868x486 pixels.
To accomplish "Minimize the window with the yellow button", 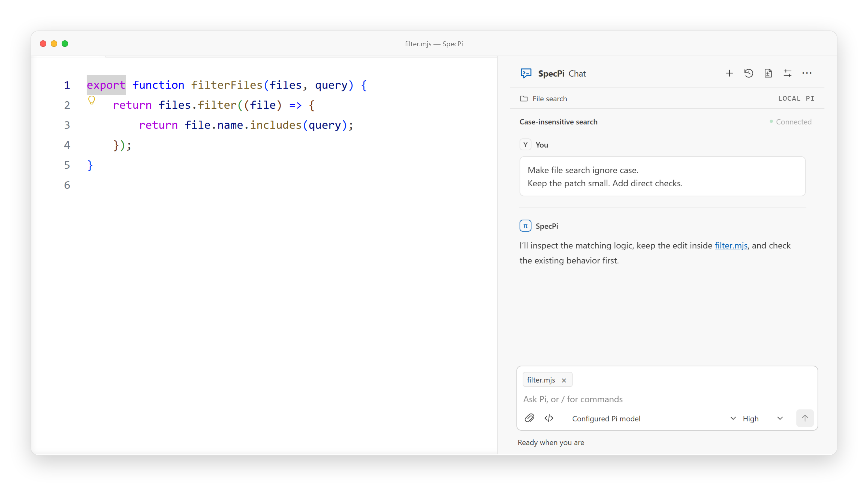I will tap(54, 44).
